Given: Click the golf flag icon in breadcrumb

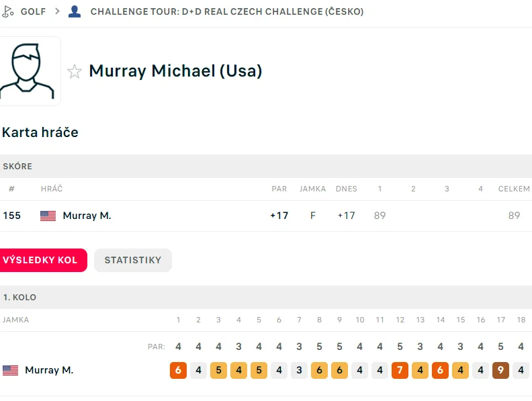Looking at the screenshot, I should 7,11.
